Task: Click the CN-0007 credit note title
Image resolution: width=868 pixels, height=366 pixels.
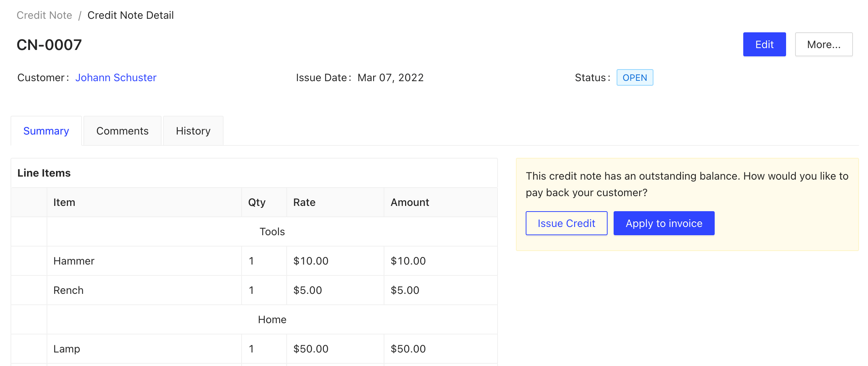Action: tap(49, 45)
